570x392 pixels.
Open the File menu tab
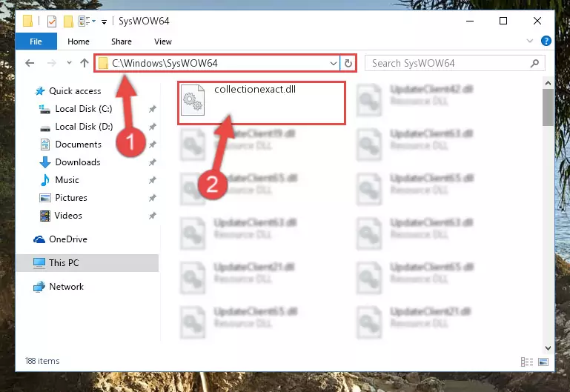pos(36,41)
